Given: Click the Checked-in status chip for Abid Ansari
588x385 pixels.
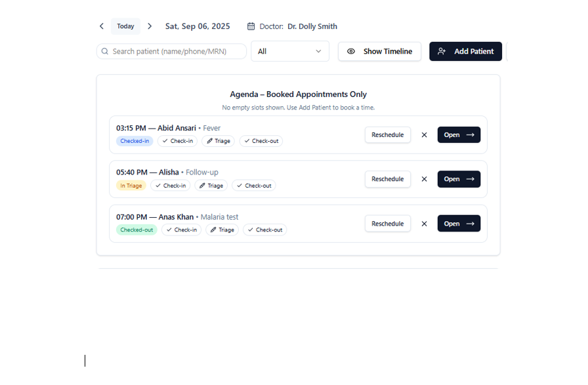Looking at the screenshot, I should [135, 141].
